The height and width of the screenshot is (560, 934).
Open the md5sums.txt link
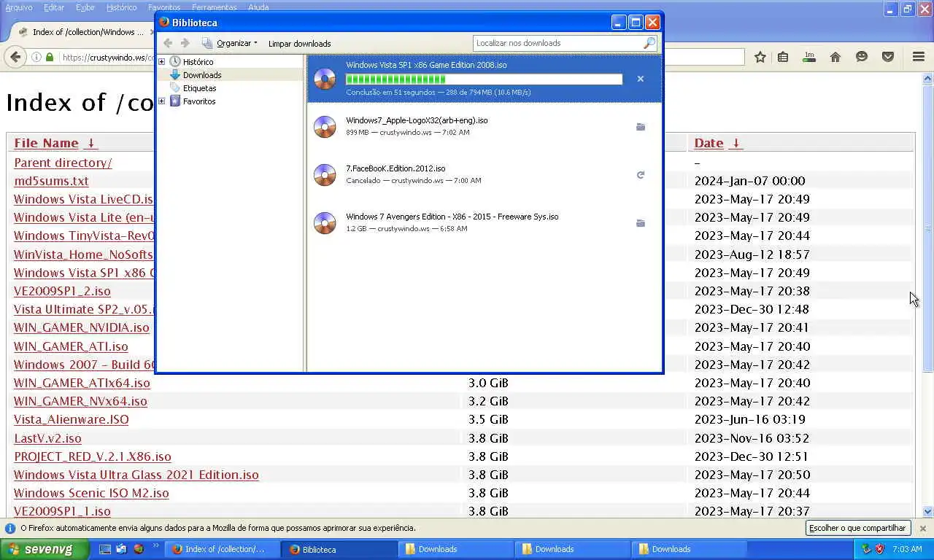coord(51,181)
